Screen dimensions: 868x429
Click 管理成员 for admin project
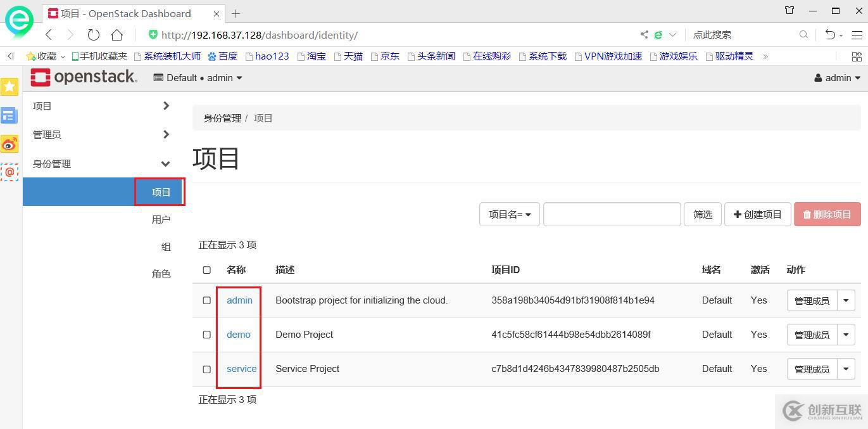[812, 300]
